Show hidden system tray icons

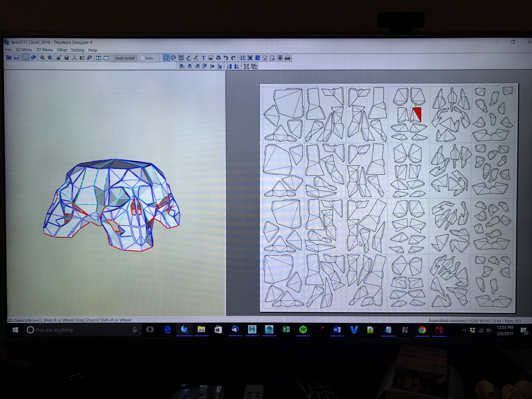[x=464, y=331]
